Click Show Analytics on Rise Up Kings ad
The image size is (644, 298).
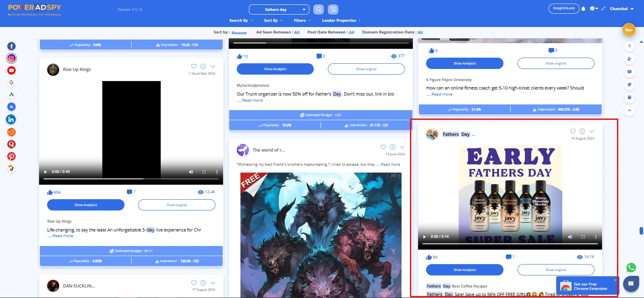coord(86,205)
